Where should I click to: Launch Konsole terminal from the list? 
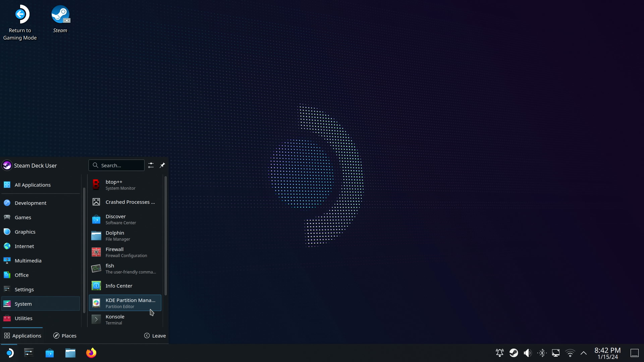click(x=125, y=319)
